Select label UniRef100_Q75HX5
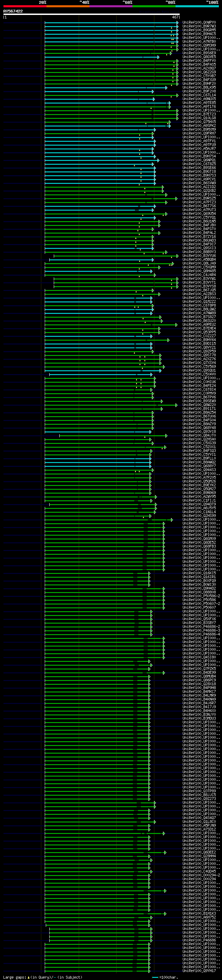Image resolution: width=222 pixels, height=980 pixels. pos(199,122)
